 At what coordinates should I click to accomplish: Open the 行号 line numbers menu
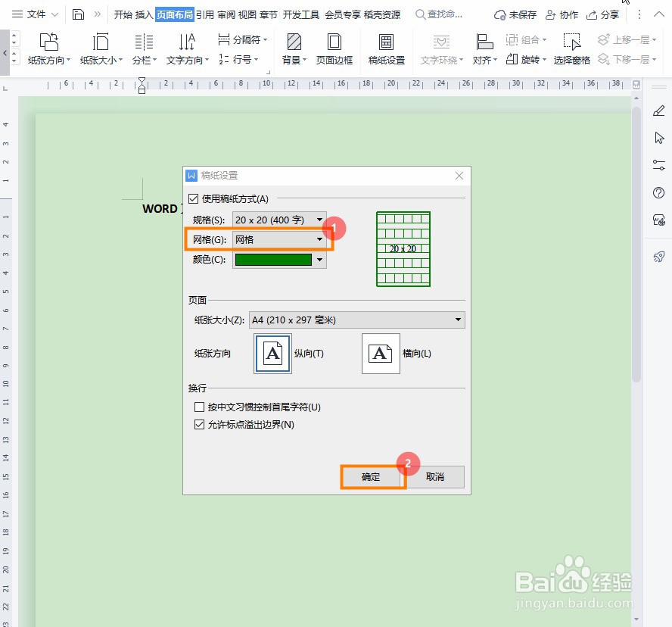click(238, 59)
